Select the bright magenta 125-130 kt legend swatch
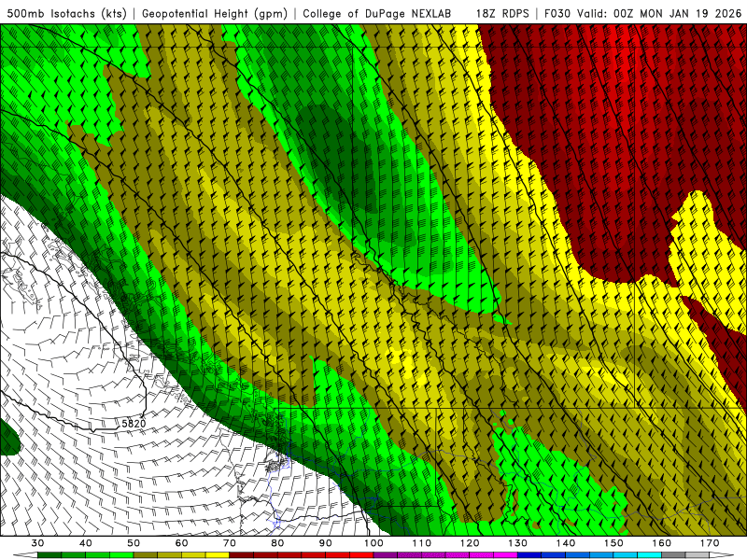Viewport: 747px width, 560px height. tap(506, 555)
